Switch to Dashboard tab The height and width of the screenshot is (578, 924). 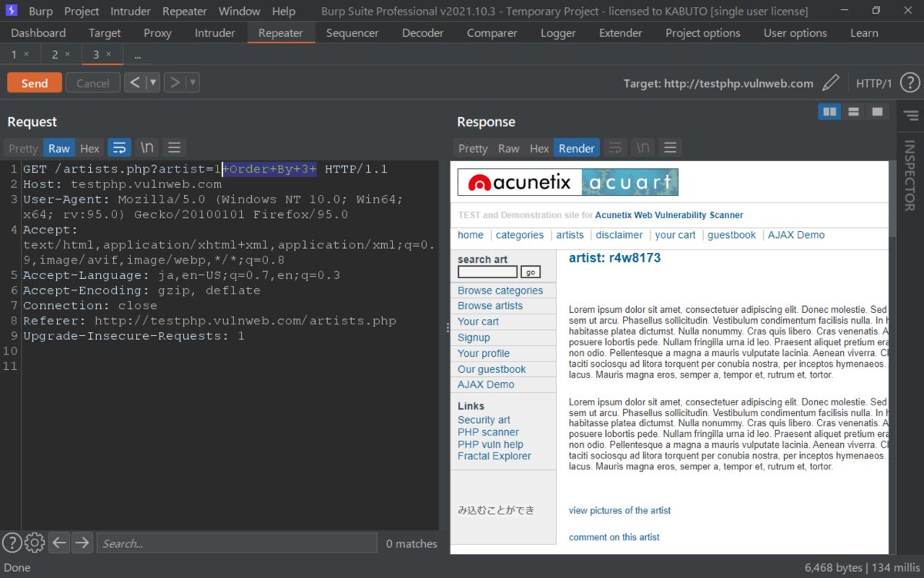tap(38, 33)
